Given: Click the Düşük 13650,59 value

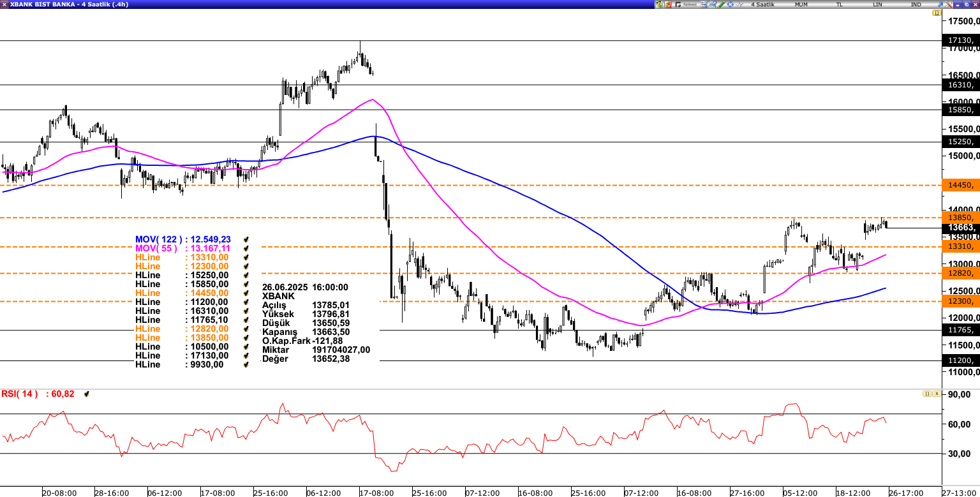Looking at the screenshot, I should click(330, 323).
